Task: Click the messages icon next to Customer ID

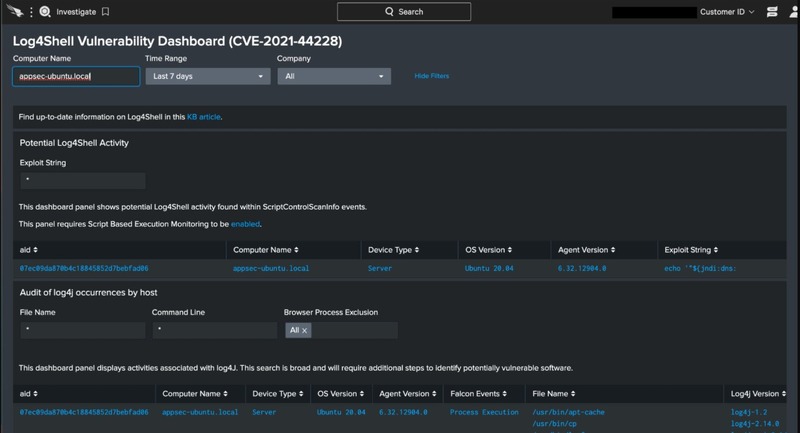Action: click(771, 12)
